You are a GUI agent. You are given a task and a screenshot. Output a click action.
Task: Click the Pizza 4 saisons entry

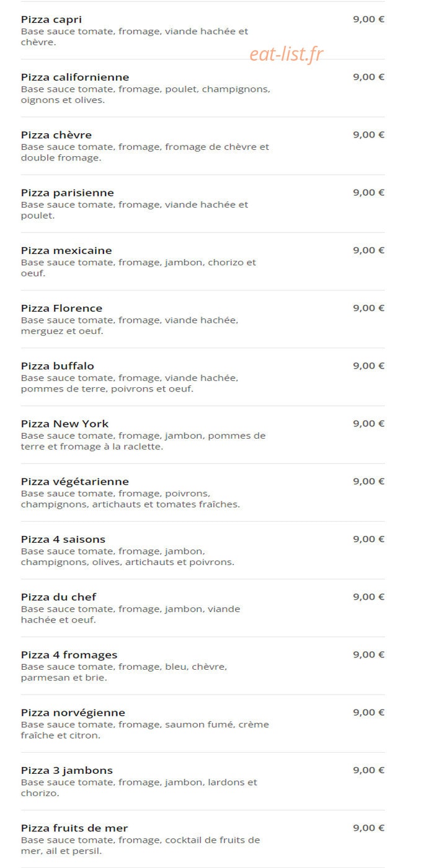click(63, 539)
